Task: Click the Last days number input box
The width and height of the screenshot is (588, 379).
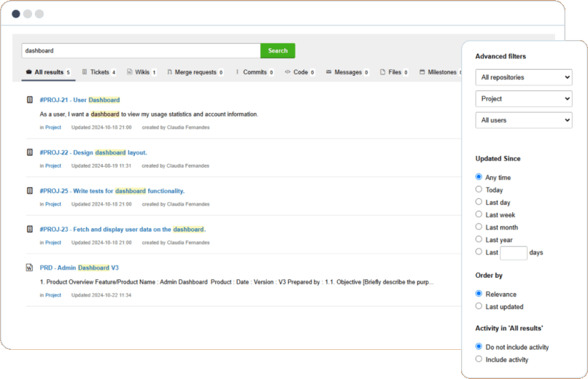Action: point(514,253)
